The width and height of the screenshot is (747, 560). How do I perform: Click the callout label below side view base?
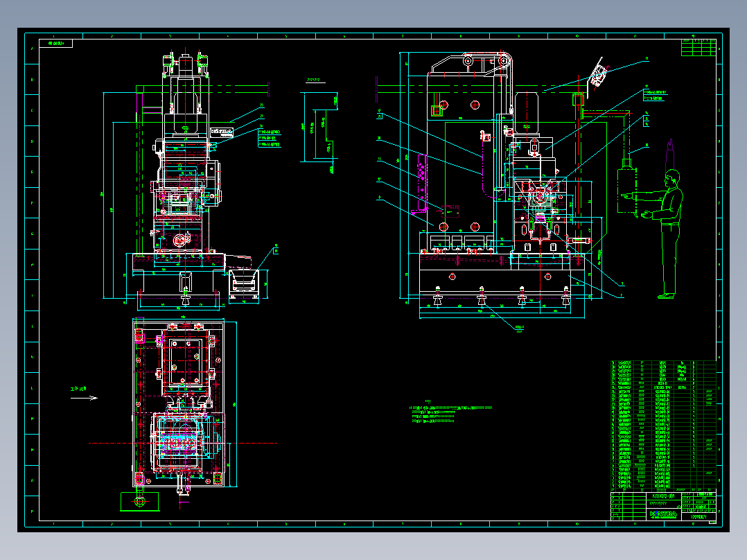click(519, 329)
